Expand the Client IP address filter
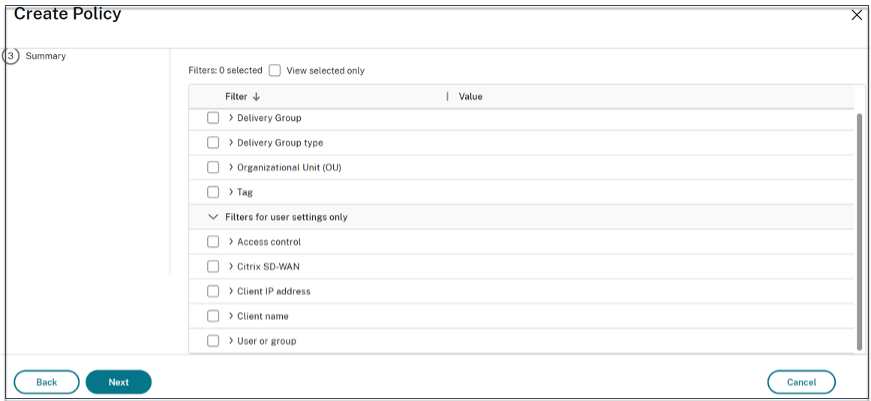Image resolution: width=871 pixels, height=401 pixels. (x=231, y=292)
